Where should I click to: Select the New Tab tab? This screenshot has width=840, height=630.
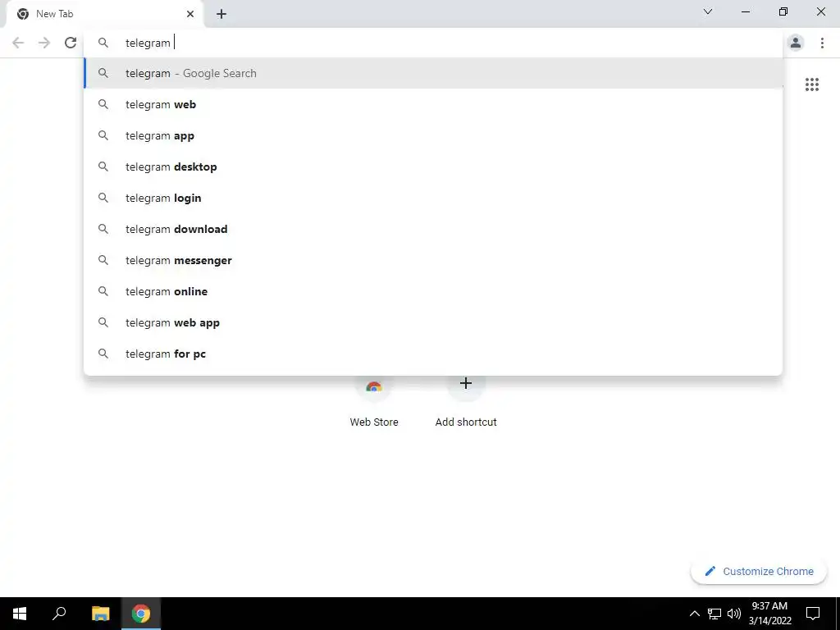(104, 14)
